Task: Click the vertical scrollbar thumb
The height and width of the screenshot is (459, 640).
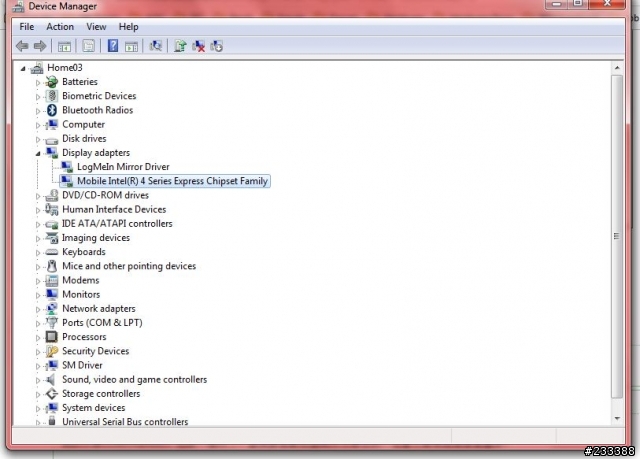Action: pos(617,236)
